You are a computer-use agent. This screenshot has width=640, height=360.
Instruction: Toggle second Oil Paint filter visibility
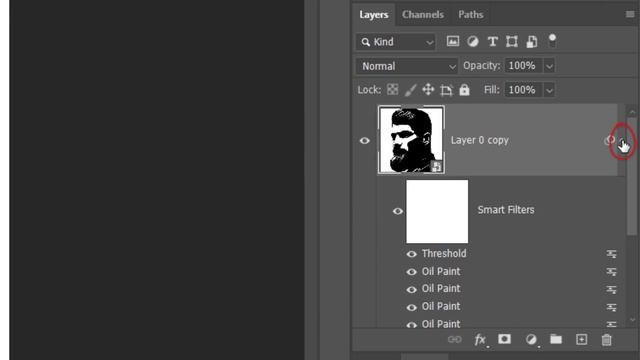tap(411, 289)
